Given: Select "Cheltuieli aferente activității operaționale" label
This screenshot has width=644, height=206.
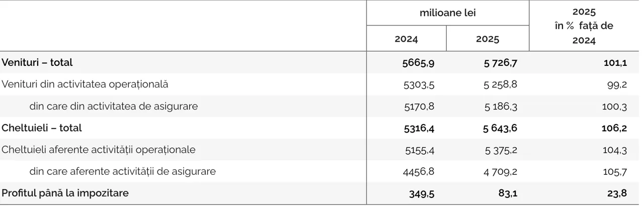Looking at the screenshot, I should click(x=99, y=150).
